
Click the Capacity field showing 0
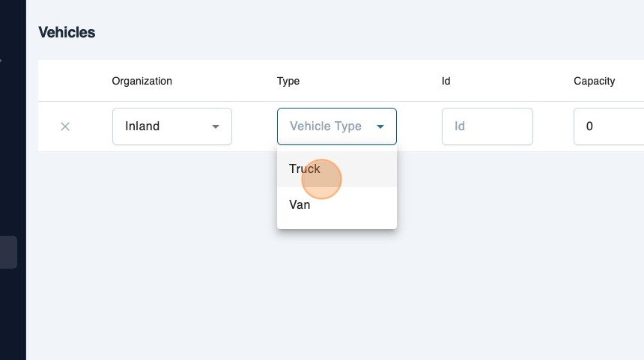[608, 126]
